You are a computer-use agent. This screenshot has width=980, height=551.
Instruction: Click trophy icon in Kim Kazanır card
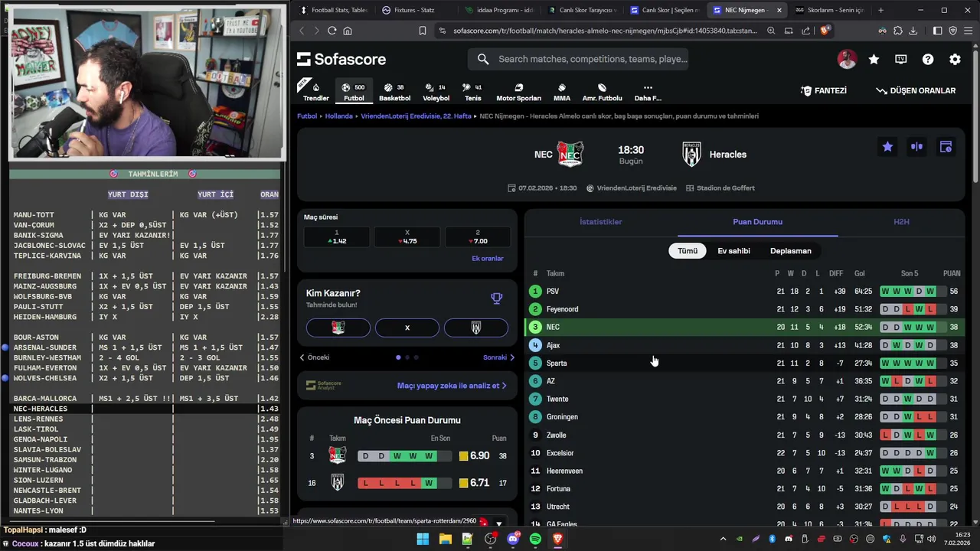[x=497, y=298]
